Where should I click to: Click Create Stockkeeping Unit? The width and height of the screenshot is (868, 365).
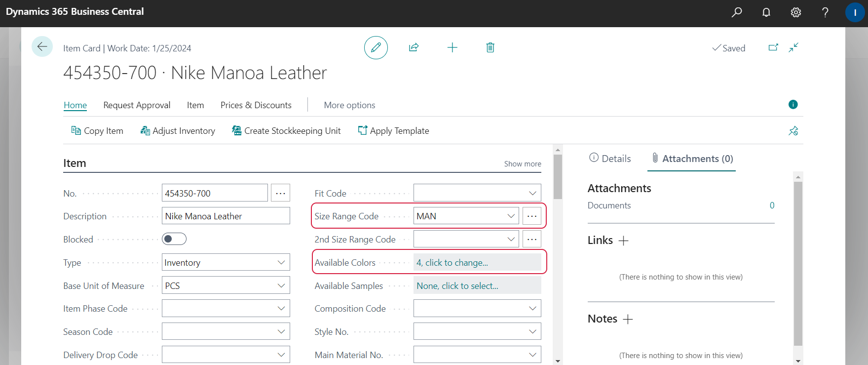[286, 131]
